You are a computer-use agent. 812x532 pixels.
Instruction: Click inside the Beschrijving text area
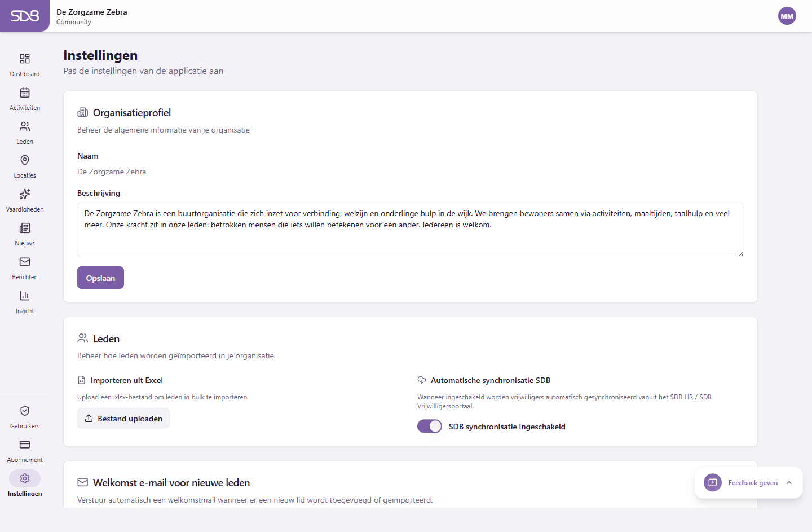point(411,230)
